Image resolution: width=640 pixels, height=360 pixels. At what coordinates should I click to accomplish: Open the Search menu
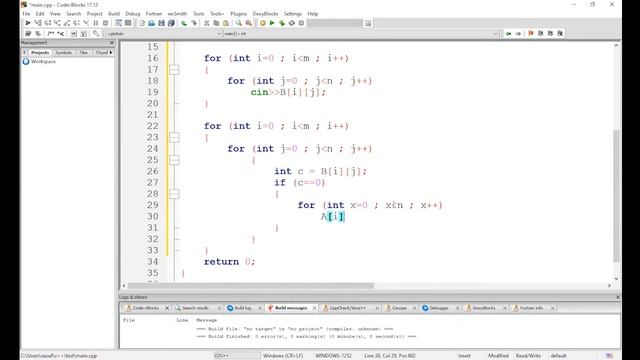[x=73, y=13]
